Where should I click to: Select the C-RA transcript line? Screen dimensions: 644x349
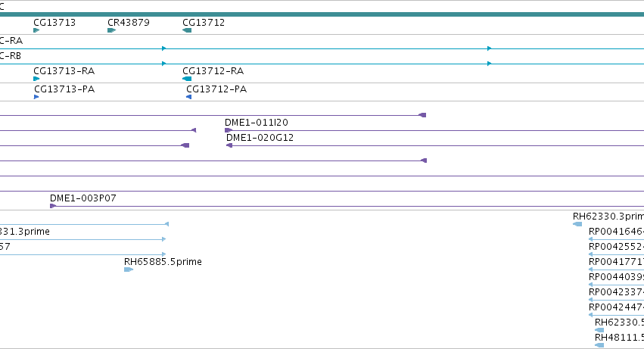(322, 48)
